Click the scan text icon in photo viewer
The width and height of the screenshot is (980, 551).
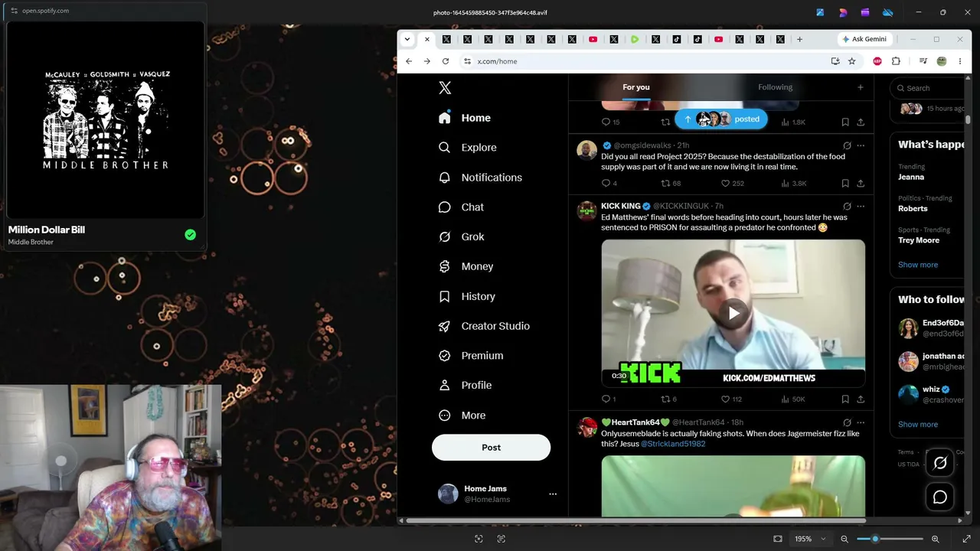tap(501, 539)
